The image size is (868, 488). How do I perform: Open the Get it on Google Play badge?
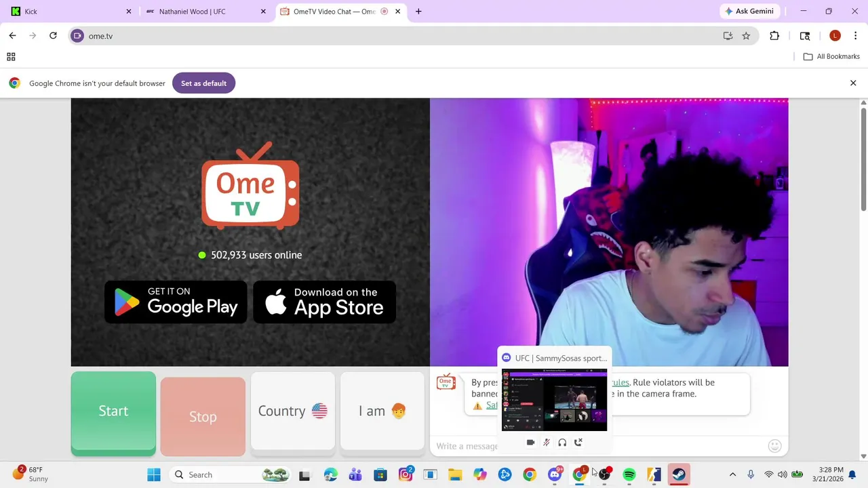click(x=176, y=302)
